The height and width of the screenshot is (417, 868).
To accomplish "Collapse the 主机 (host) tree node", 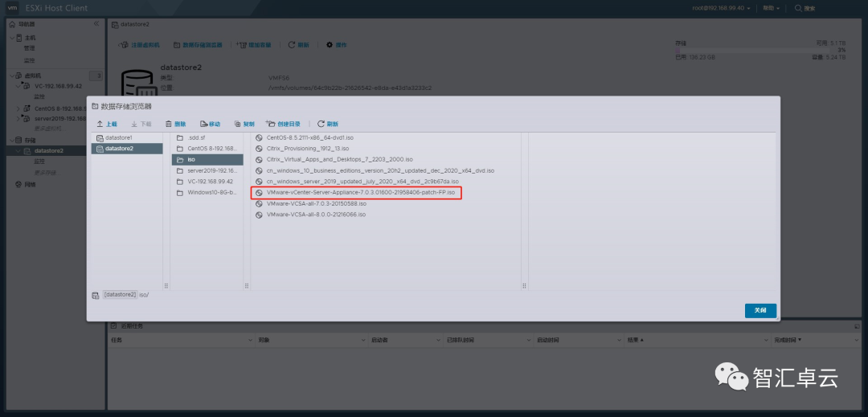I will coord(11,38).
